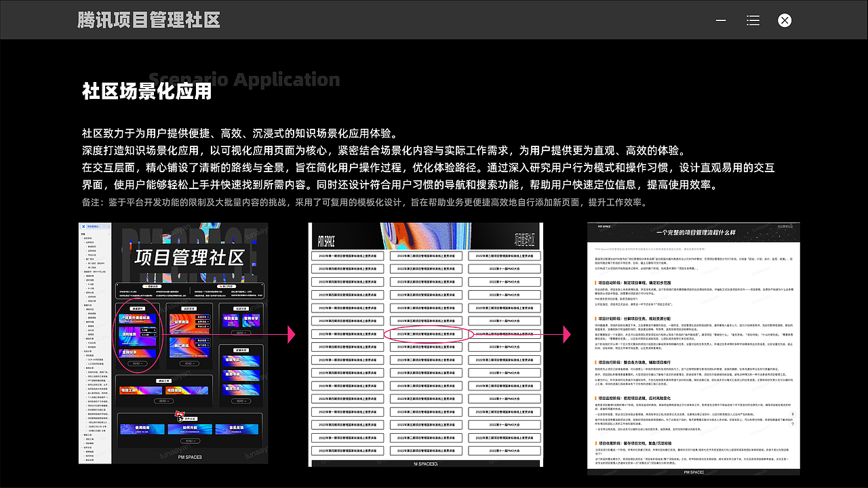Screen dimensions: 868x488
Task: Click the 腾讯项目管理社区 title
Action: click(149, 20)
